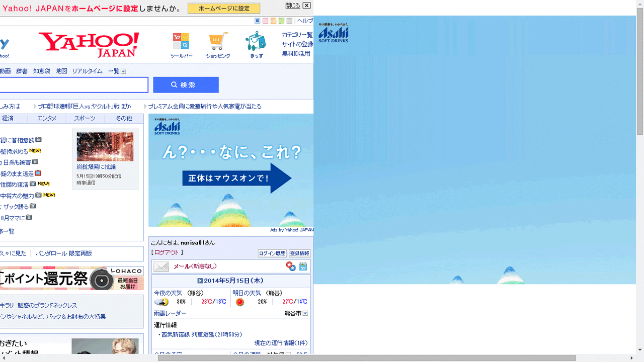Click the blue 検索 search button

point(186,85)
